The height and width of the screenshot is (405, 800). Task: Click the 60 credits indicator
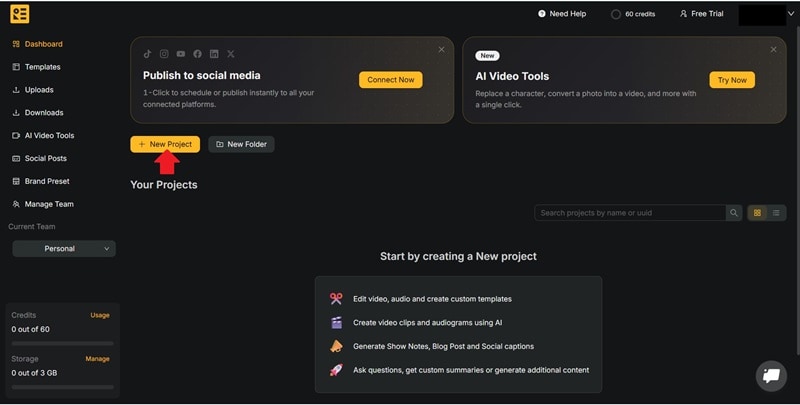point(633,14)
